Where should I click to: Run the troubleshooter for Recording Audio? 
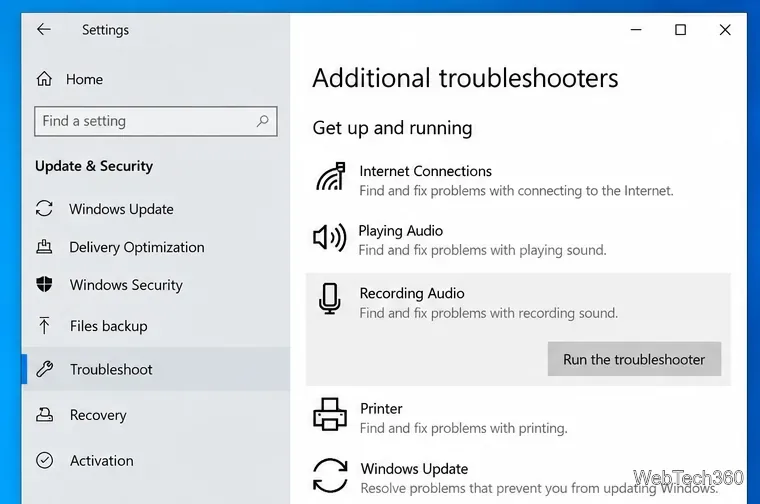point(634,359)
